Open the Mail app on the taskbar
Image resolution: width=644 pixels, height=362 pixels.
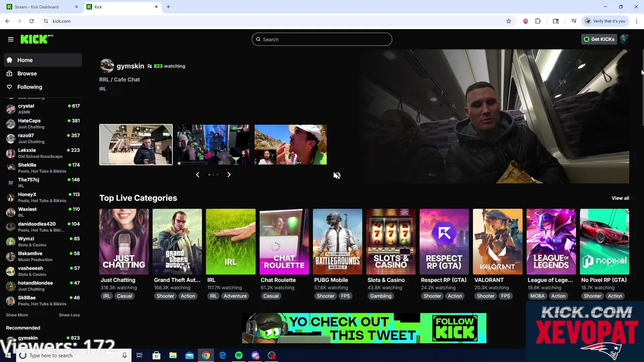189,355
